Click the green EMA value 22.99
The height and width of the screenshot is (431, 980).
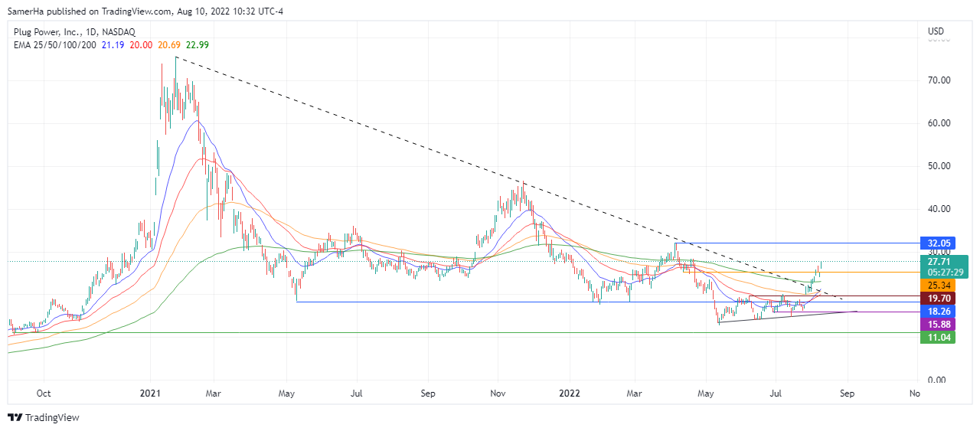(196, 44)
